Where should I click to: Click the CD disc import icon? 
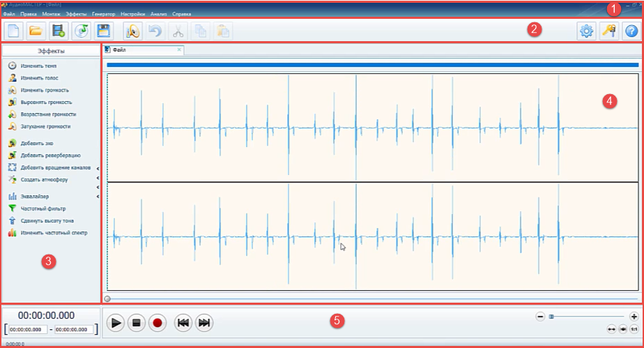coord(81,31)
